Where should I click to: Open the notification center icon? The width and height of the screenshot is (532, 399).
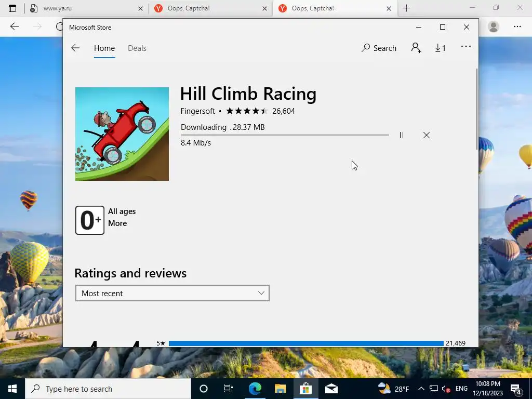click(516, 389)
